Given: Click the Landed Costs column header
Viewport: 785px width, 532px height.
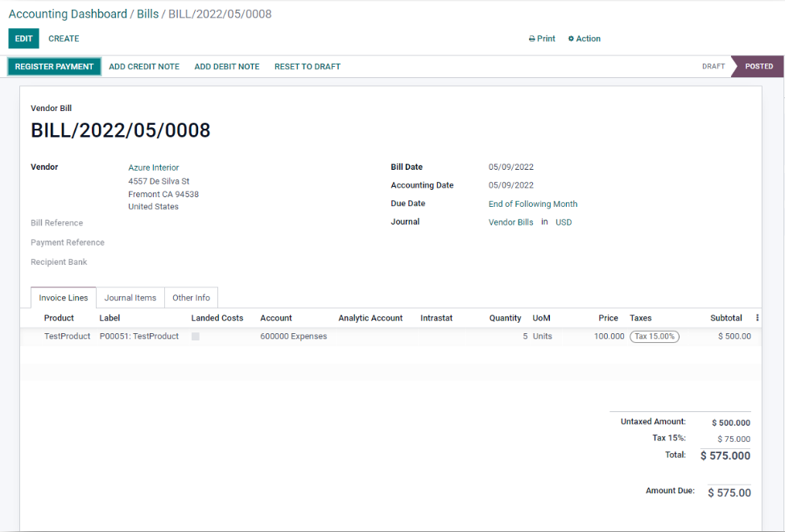Looking at the screenshot, I should tap(217, 318).
